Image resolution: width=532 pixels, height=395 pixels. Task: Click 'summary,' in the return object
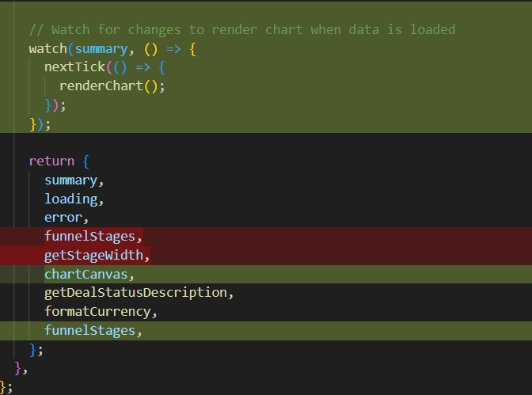pyautogui.click(x=74, y=180)
